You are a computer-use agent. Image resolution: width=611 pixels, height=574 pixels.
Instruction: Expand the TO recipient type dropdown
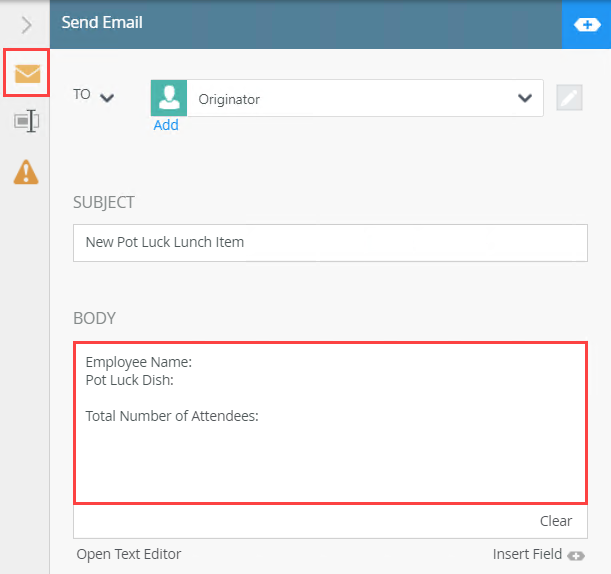107,97
